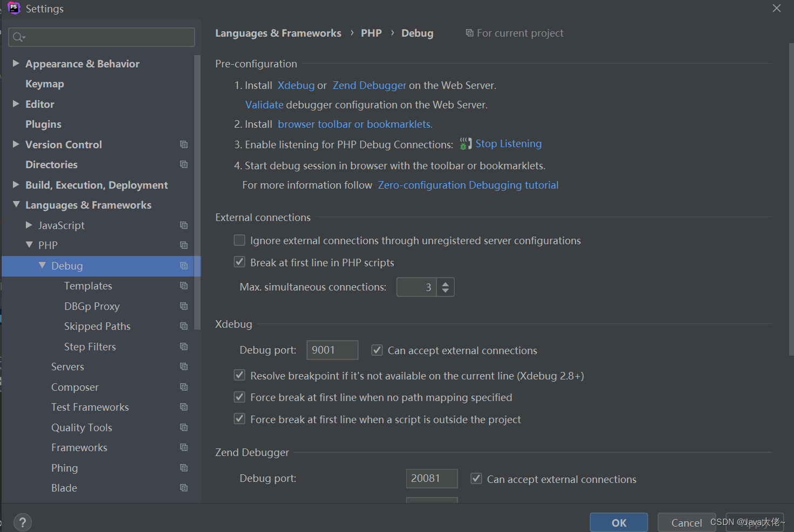Open the search options magnifier in settings search
Screen dimensions: 794x532
click(x=19, y=37)
